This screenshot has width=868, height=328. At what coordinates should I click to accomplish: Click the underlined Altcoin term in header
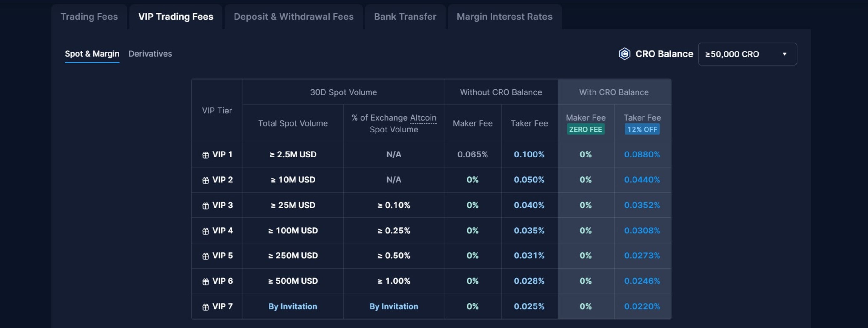point(423,117)
